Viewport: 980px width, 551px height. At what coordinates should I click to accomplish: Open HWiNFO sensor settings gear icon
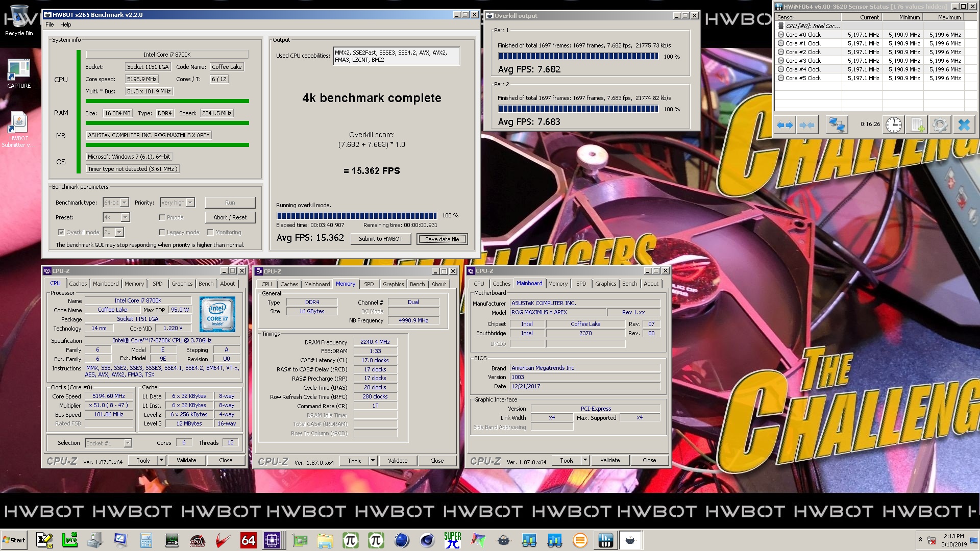click(940, 125)
